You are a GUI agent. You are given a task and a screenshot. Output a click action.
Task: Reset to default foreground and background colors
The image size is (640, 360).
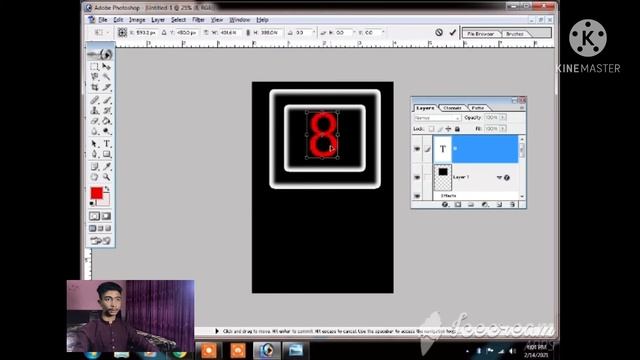click(92, 203)
